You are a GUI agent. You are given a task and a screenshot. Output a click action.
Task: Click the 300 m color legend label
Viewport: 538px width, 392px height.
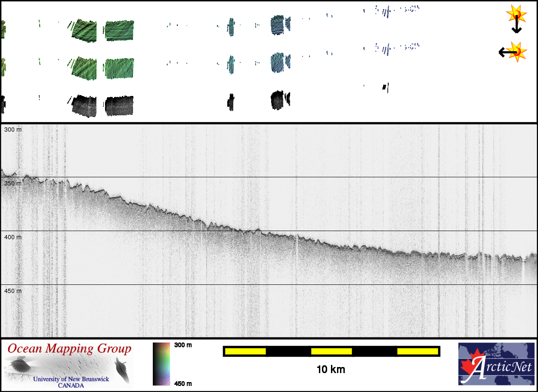pos(183,345)
